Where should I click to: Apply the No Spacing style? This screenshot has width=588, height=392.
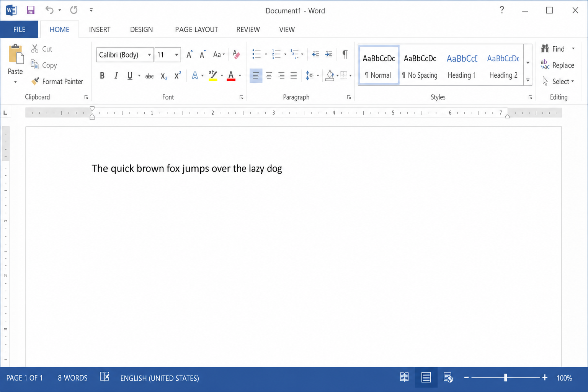pos(420,65)
